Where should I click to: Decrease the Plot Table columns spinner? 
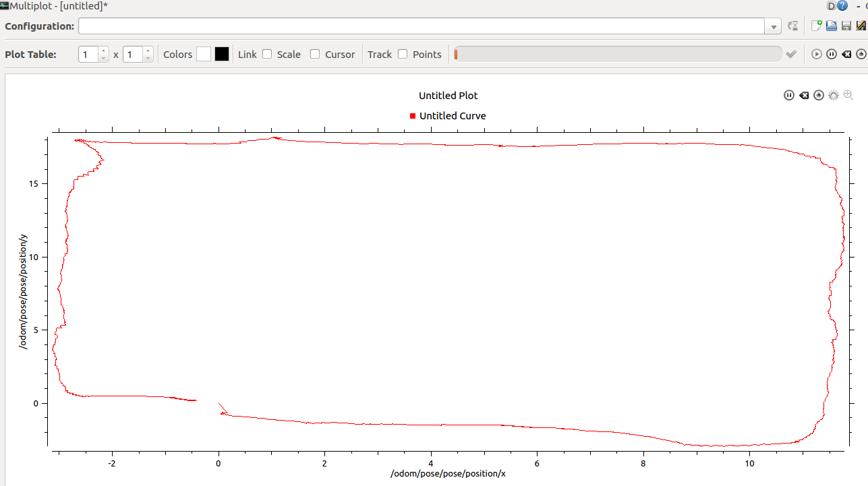[148, 59]
